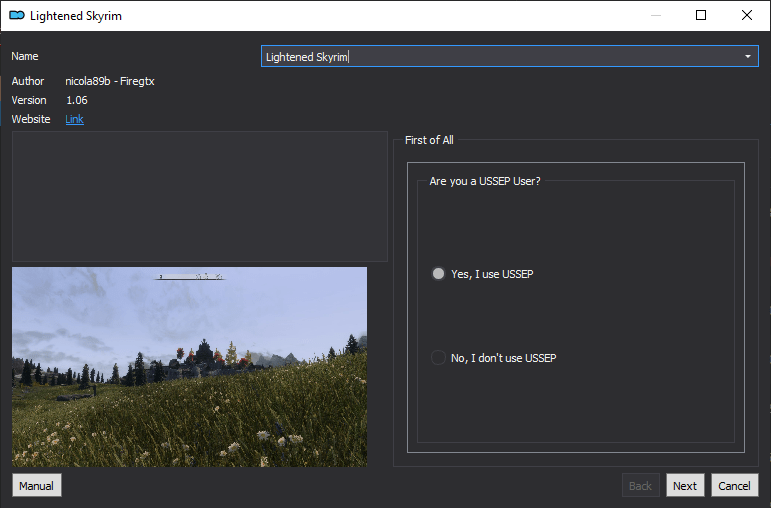Click the Manual button
Screen dimensions: 771x508
(x=37, y=485)
